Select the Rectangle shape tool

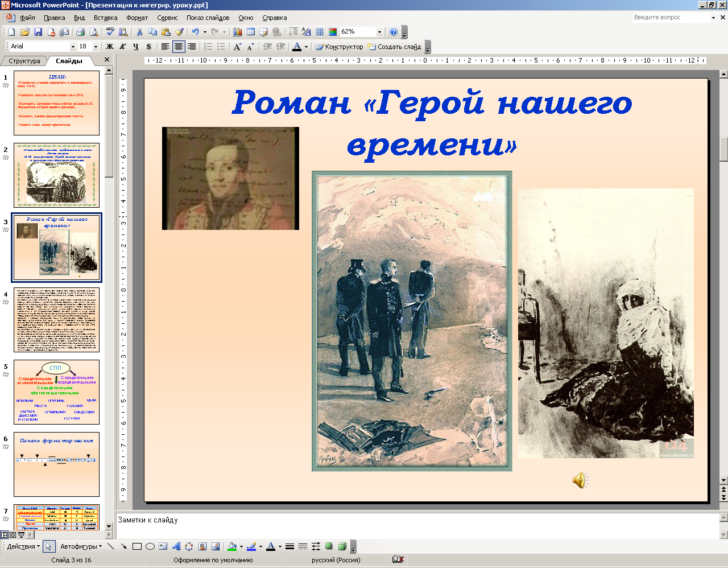[137, 546]
